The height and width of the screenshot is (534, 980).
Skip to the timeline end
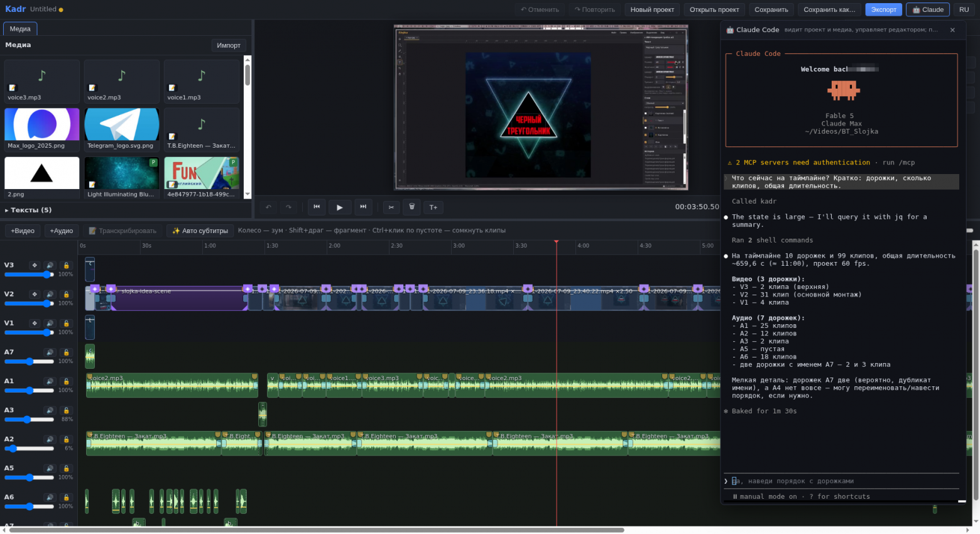[x=363, y=207]
